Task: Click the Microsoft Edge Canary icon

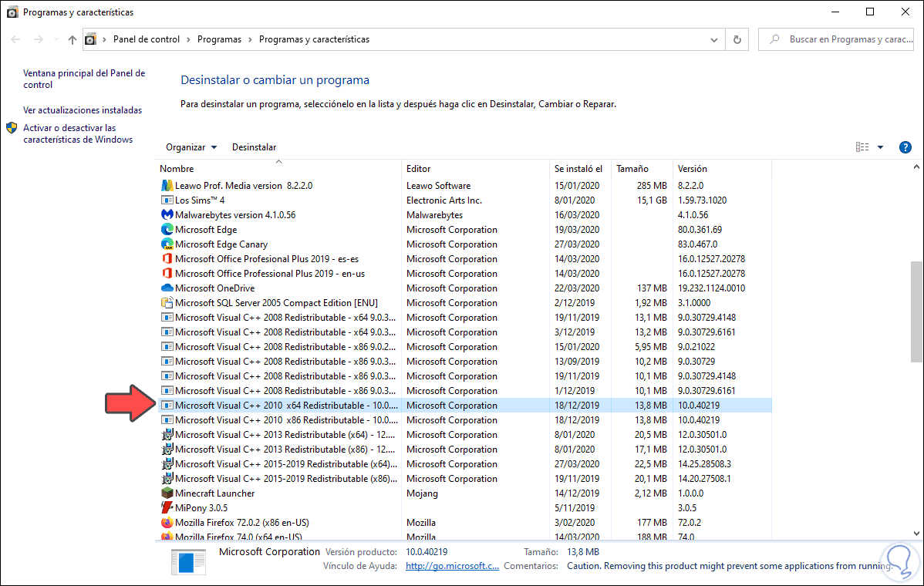Action: click(167, 244)
